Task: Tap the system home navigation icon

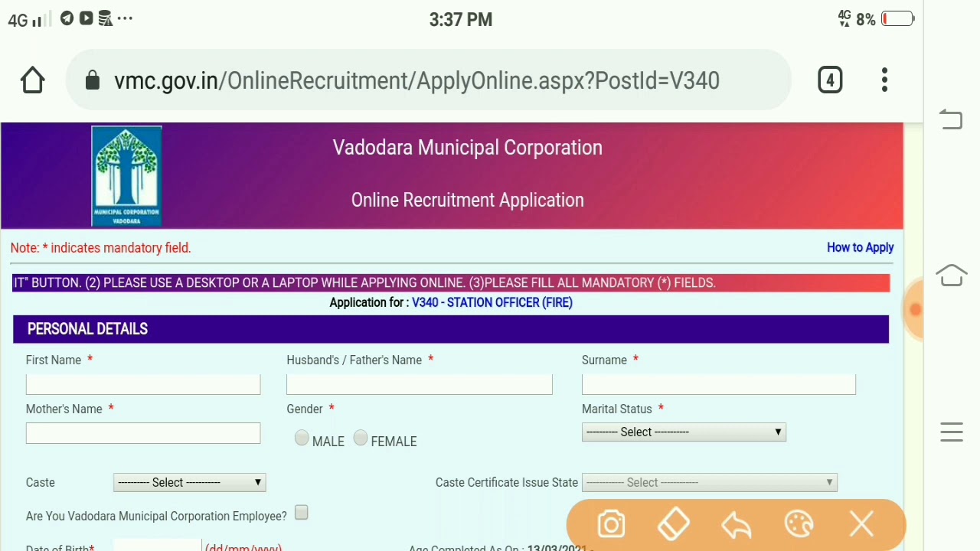Action: pyautogui.click(x=951, y=275)
